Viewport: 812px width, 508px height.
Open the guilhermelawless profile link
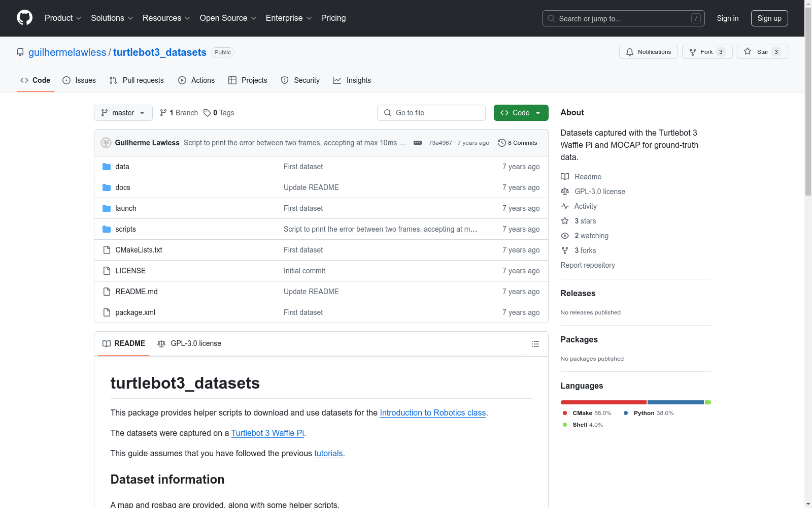point(67,52)
